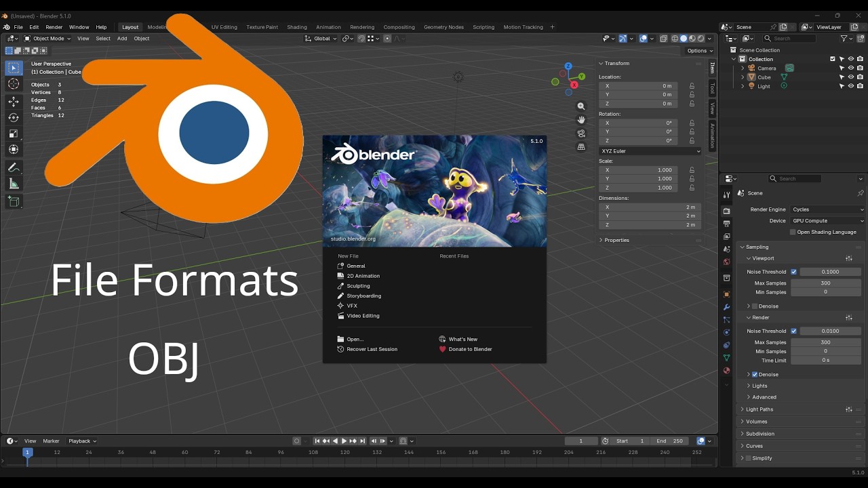
Task: Open the Output properties tab icon
Action: pos(726,224)
